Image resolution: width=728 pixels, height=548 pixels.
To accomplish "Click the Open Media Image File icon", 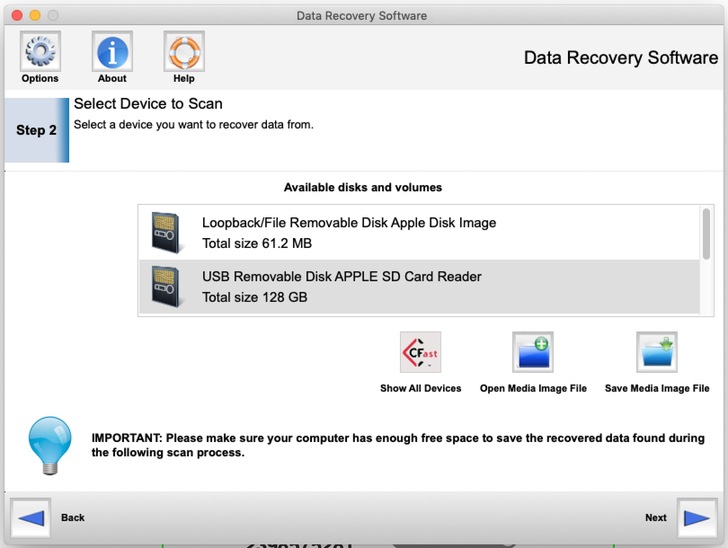I will 533,352.
